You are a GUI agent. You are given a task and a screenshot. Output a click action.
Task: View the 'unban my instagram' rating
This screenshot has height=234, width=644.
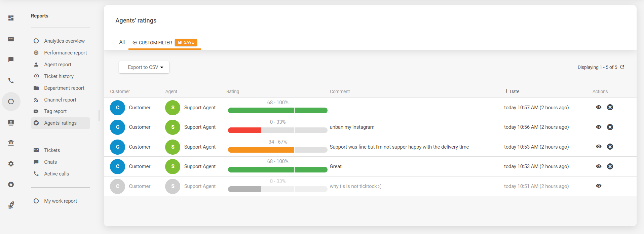[x=599, y=127]
